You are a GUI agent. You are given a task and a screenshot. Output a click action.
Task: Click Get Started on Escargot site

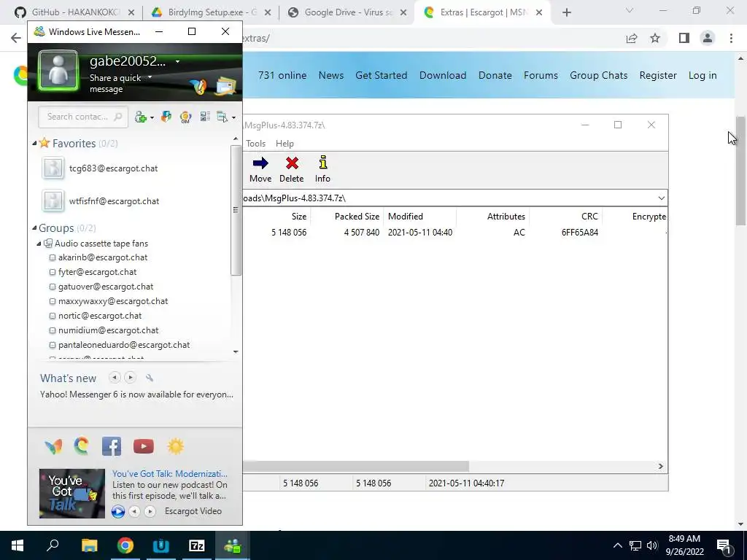click(x=381, y=75)
